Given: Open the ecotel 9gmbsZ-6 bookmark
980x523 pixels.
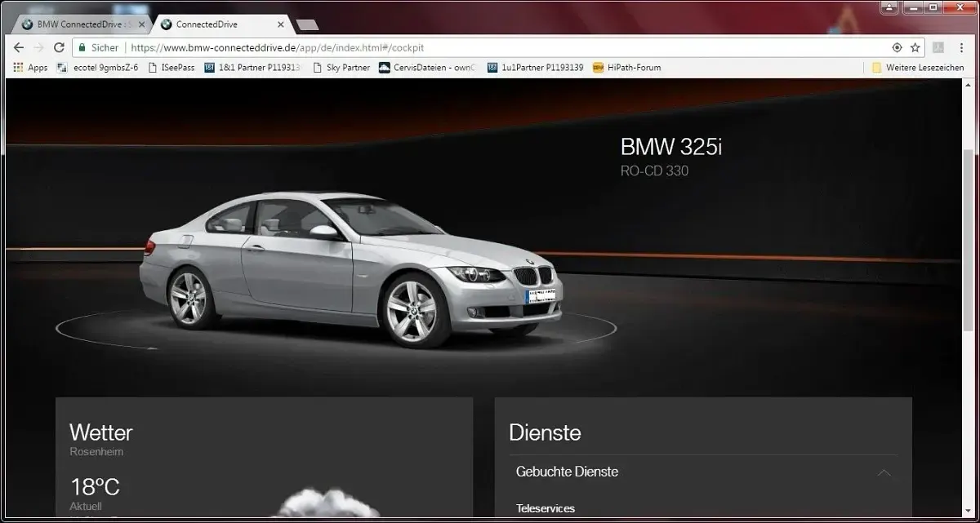Looking at the screenshot, I should click(96, 68).
